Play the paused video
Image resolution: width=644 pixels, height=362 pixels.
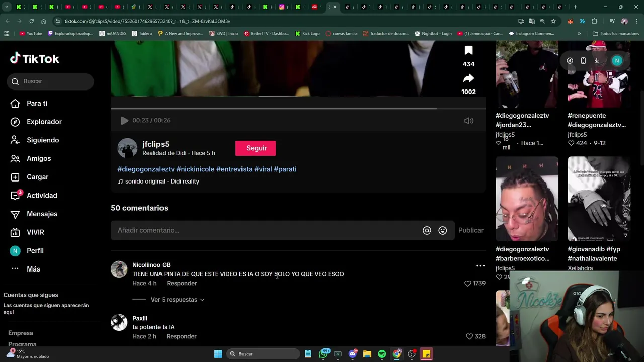(124, 121)
